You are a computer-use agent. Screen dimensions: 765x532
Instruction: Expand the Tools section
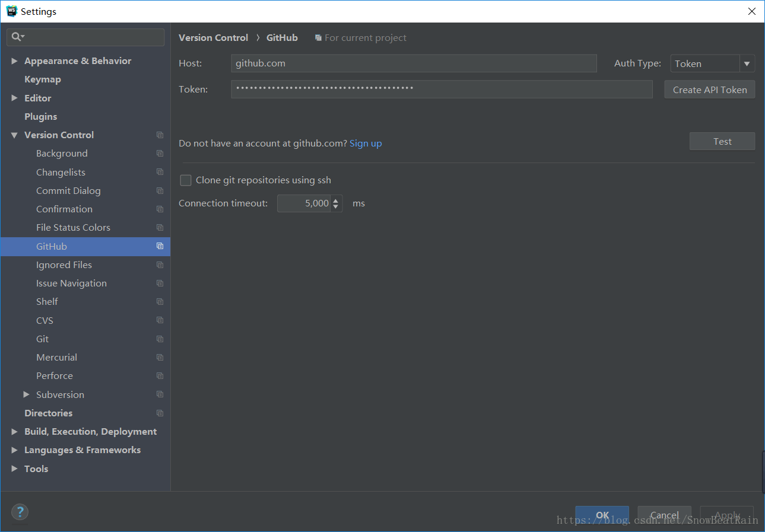coord(14,469)
